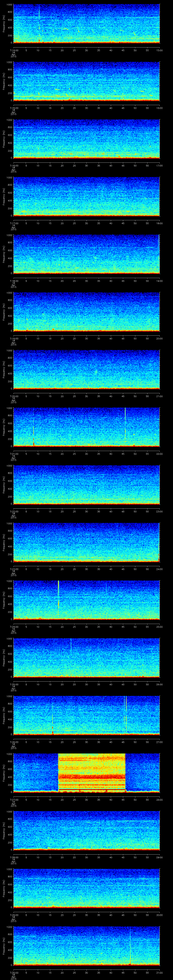Viewport: 173px width, 980px height.
Task: Click the Frequency (Hz) axis label of 7:14 panel
Action: click(4, 24)
